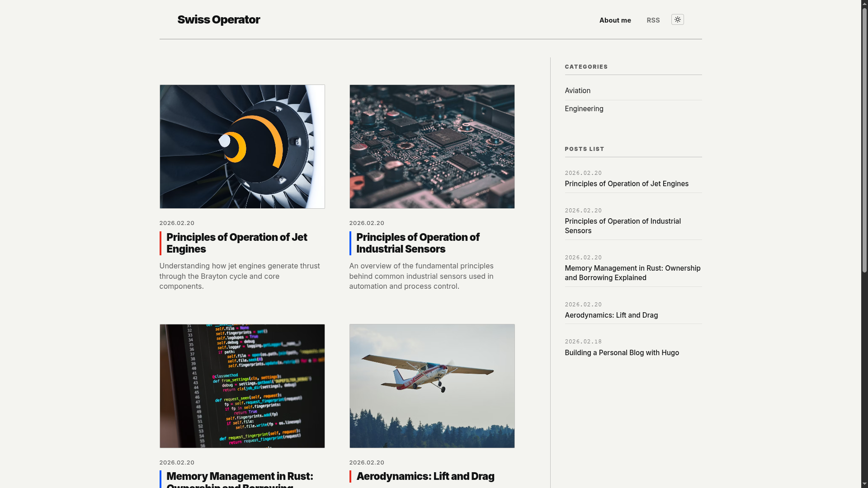Screen dimensions: 868x488
Task: Open 'Principles of Operation of Industrial Sensors' card title
Action: 417,243
